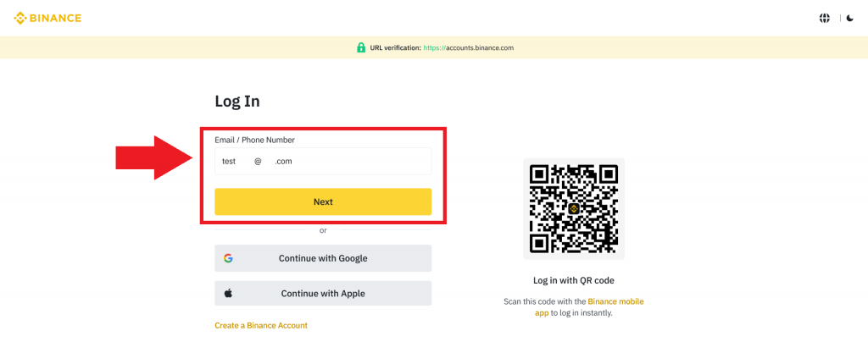The width and height of the screenshot is (868, 353).
Task: Click the green padlock verification icon
Action: [361, 47]
